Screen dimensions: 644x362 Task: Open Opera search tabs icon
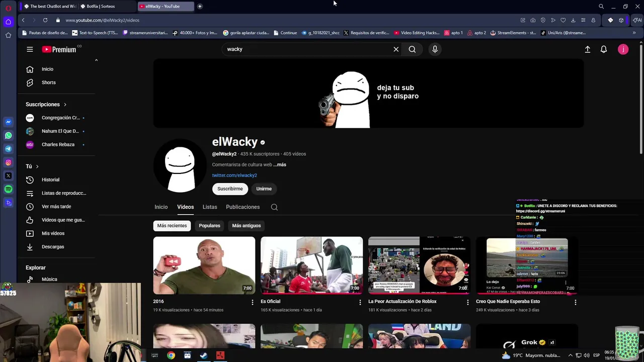click(601, 6)
